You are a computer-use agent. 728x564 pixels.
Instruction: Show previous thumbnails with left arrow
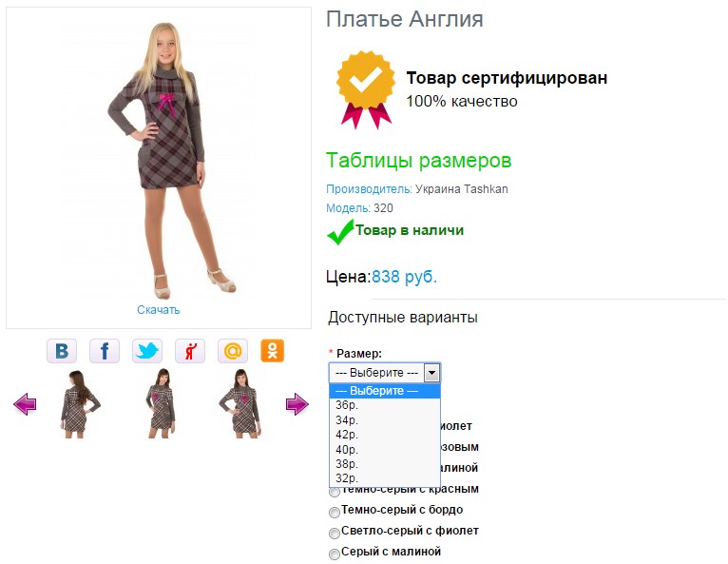25,403
